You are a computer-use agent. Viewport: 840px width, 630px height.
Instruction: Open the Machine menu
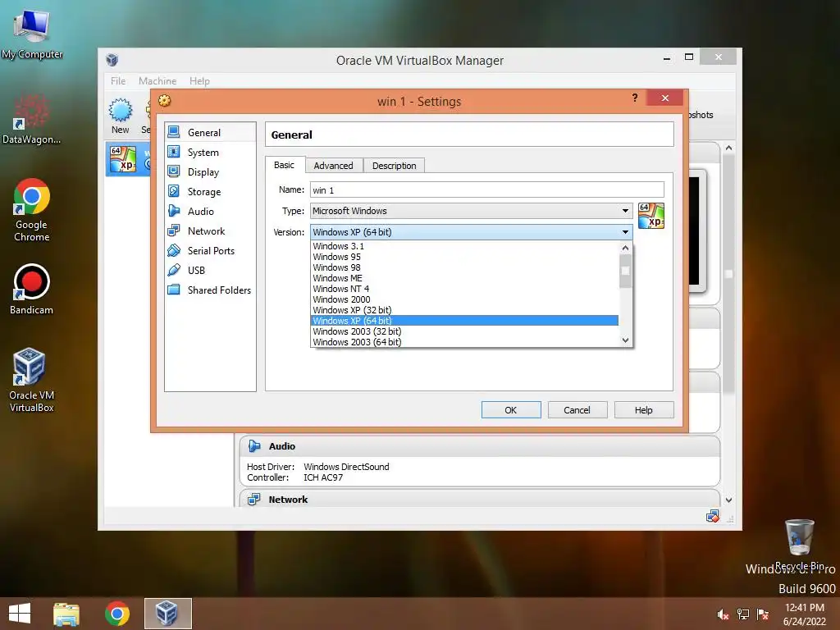(157, 81)
